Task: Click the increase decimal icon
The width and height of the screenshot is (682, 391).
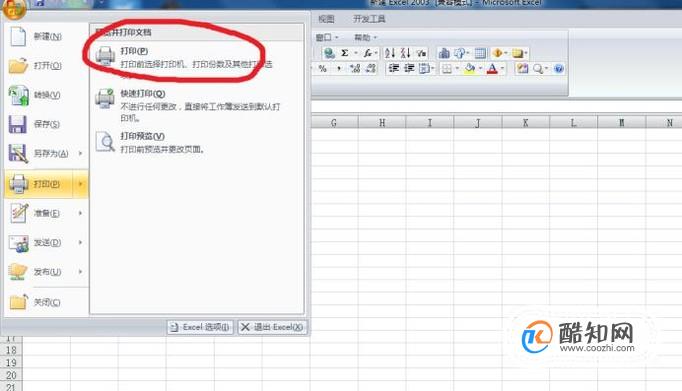Action: tap(355, 68)
